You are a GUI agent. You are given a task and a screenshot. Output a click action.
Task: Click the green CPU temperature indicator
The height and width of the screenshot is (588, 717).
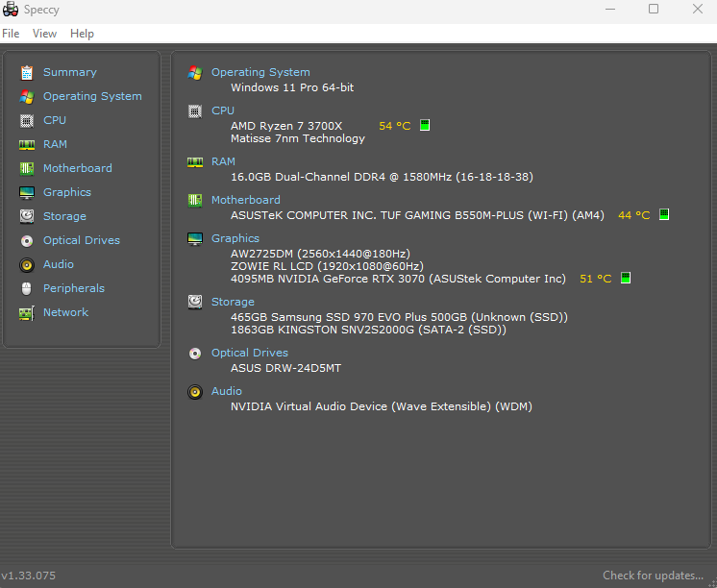click(425, 125)
